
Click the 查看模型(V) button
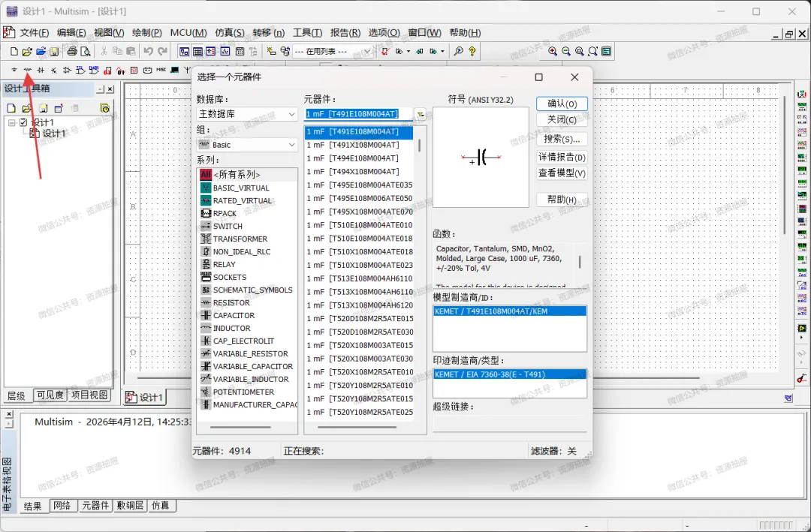pos(562,173)
